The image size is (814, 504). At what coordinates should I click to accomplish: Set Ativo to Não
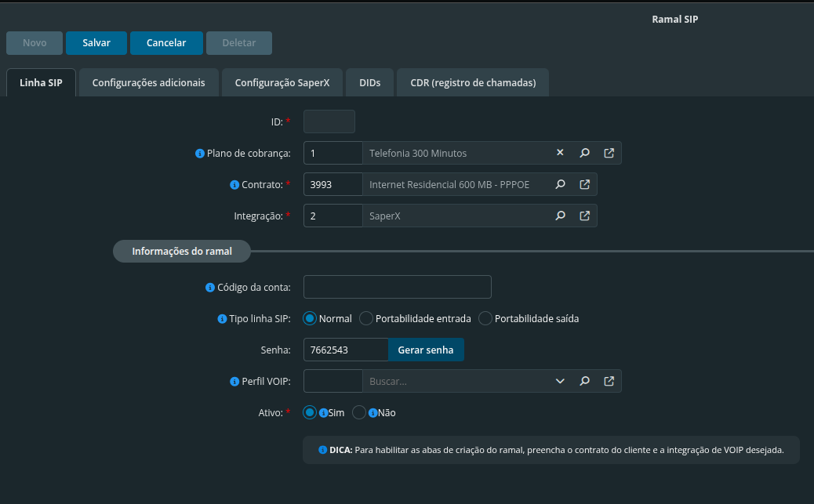(359, 412)
